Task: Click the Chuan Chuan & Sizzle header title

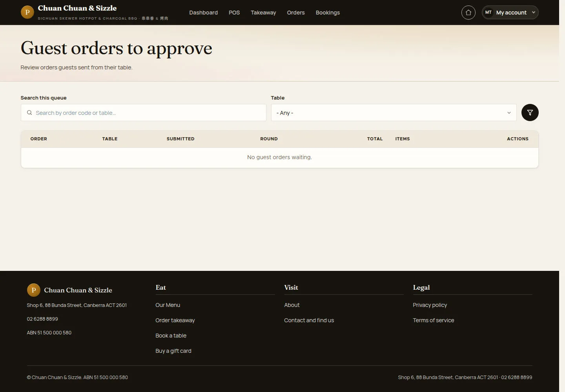Action: 77,8
